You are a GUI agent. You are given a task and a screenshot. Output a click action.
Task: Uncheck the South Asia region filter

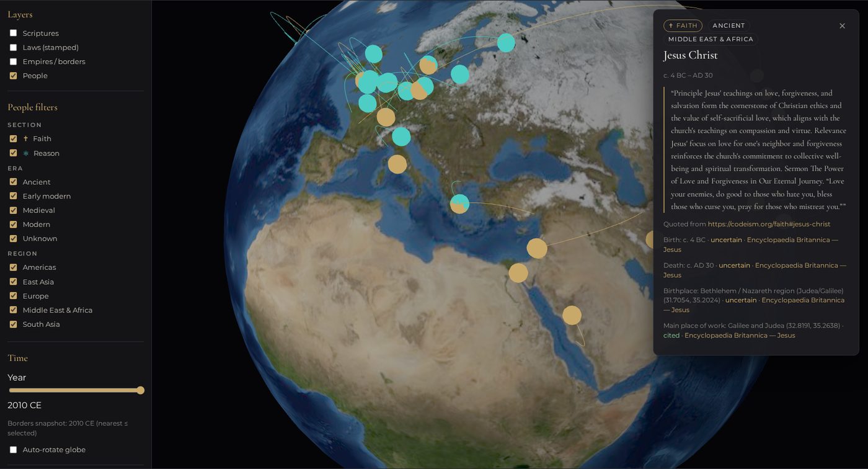(13, 324)
